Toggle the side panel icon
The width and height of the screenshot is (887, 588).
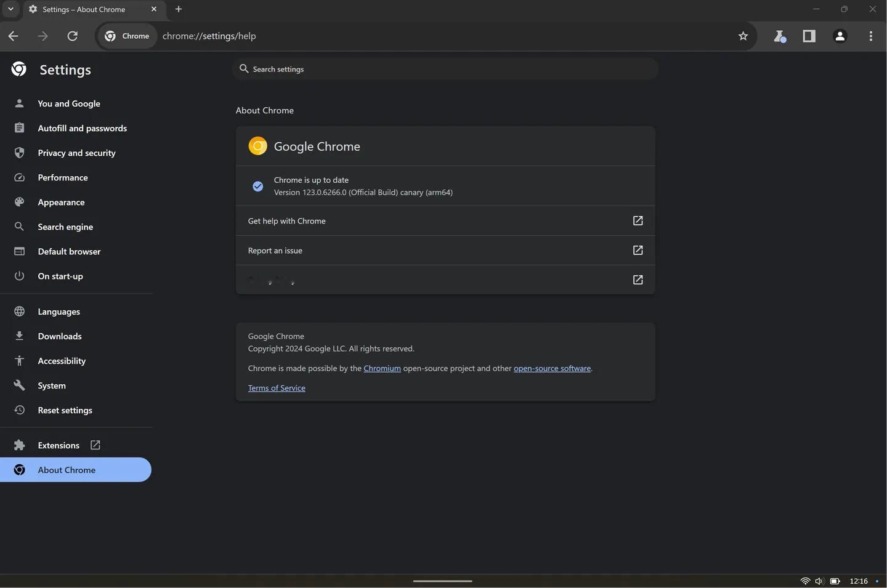point(809,36)
